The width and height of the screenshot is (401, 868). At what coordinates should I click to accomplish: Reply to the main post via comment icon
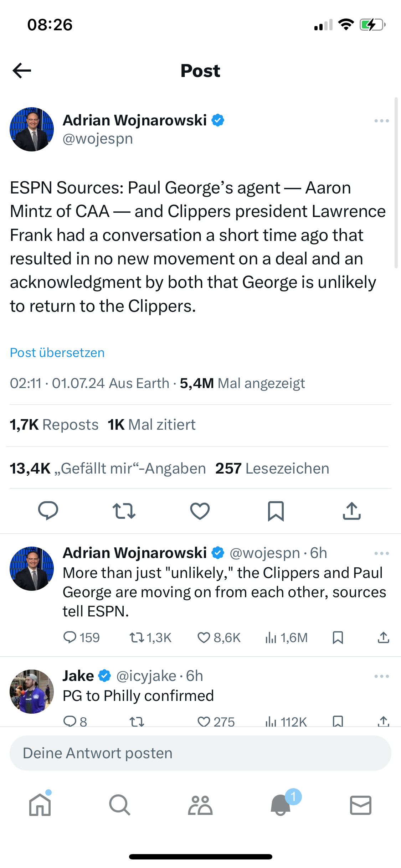48,511
